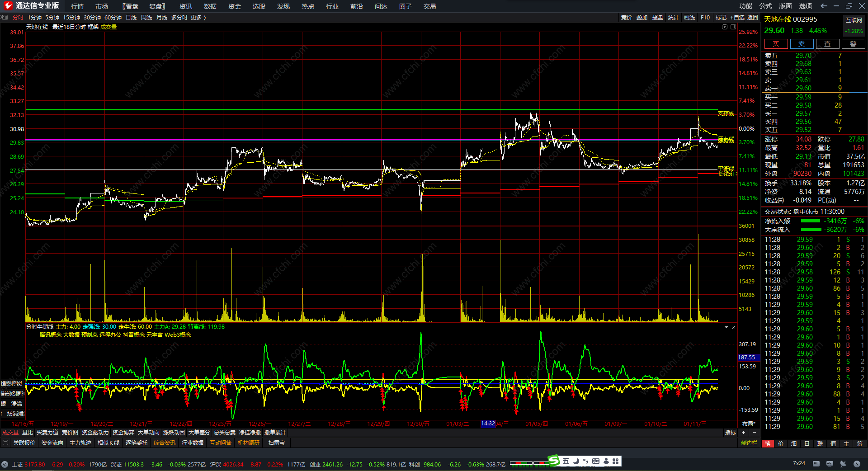Click the satellite dish connection icon
The height and width of the screenshot is (471, 868).
point(843,464)
